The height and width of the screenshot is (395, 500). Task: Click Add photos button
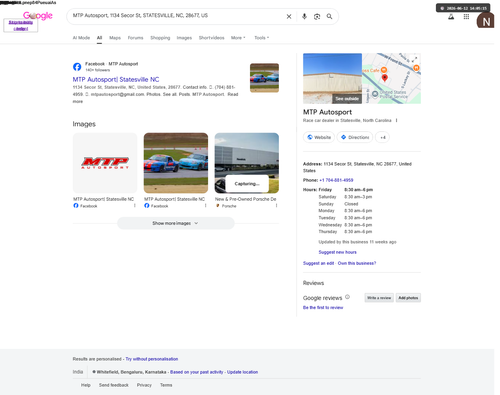click(408, 298)
